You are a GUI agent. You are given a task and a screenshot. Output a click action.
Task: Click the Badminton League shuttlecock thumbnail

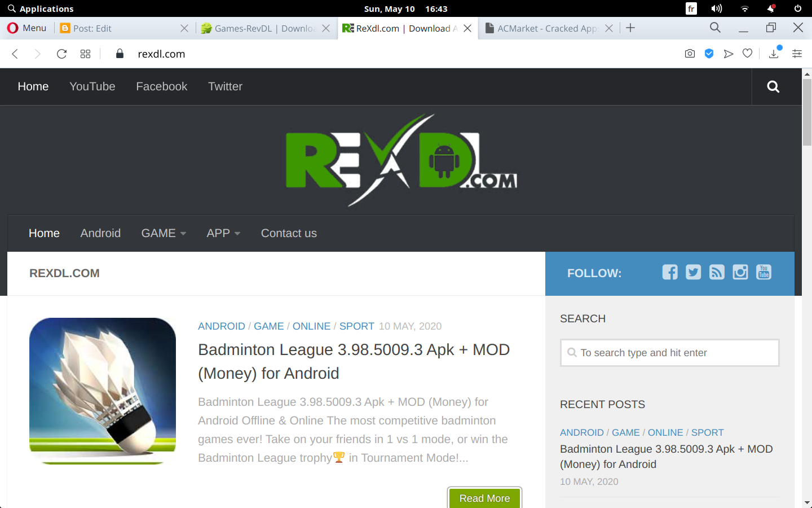click(x=103, y=391)
